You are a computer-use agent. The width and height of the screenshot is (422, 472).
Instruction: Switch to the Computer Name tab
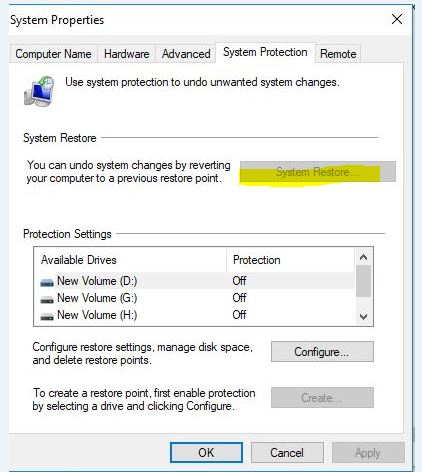[x=53, y=54]
